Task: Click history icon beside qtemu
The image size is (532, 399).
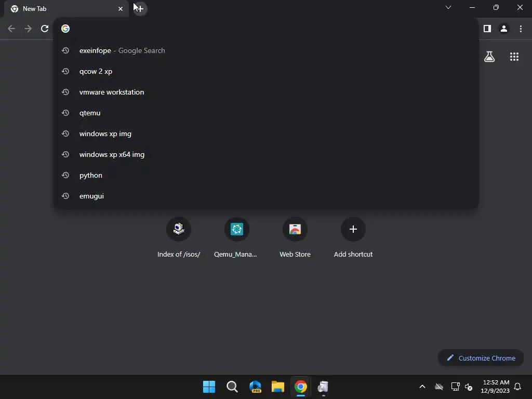Action: point(65,113)
